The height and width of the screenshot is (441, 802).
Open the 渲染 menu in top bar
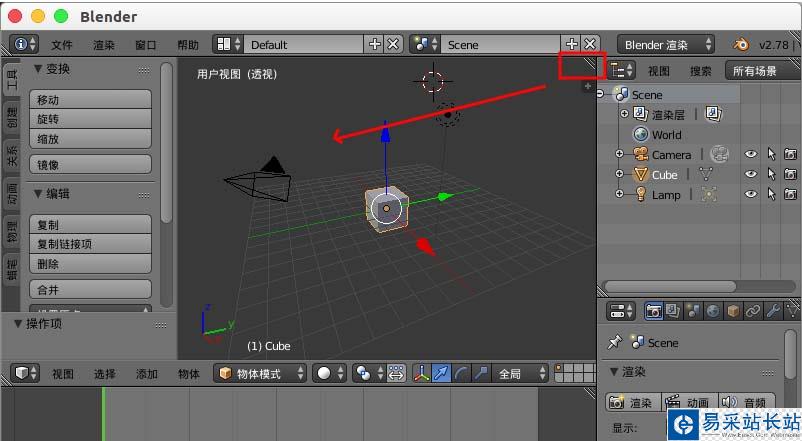103,45
